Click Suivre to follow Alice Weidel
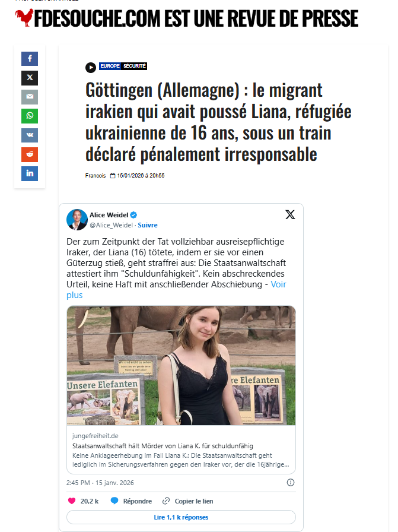 point(148,225)
